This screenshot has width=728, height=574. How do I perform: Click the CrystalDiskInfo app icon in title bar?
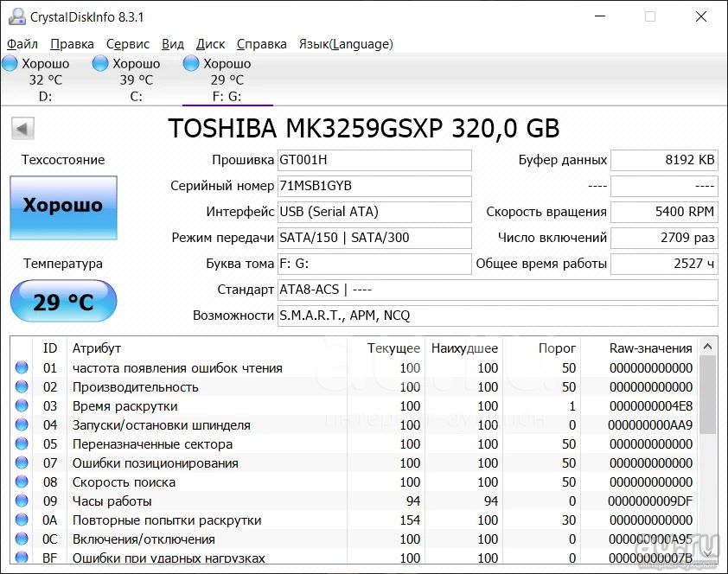click(x=16, y=16)
